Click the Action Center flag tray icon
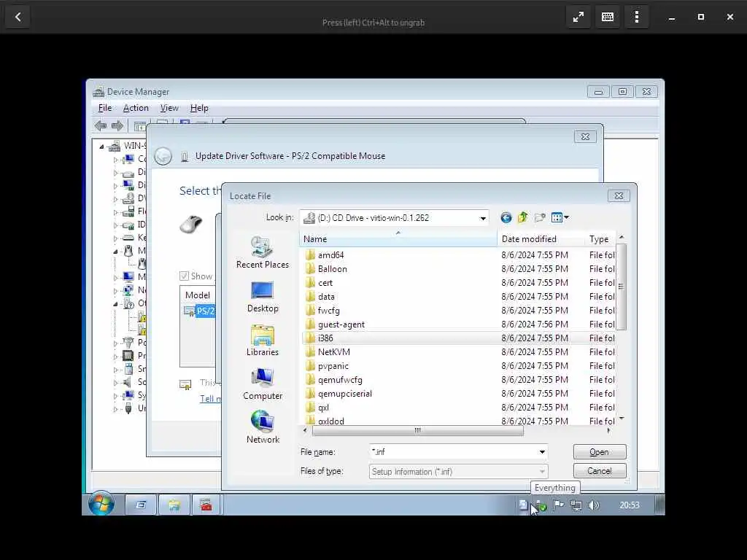 tap(558, 505)
